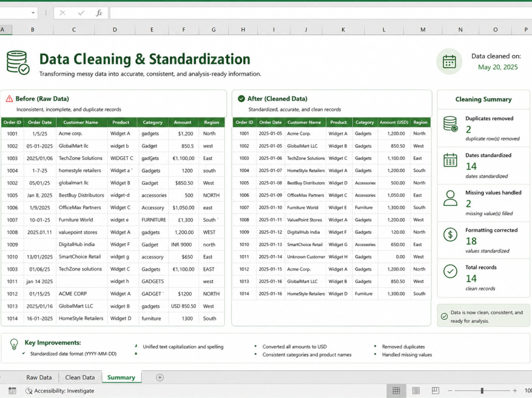Click Standardized date format (YYYY-MM-DD) text

coord(73,353)
